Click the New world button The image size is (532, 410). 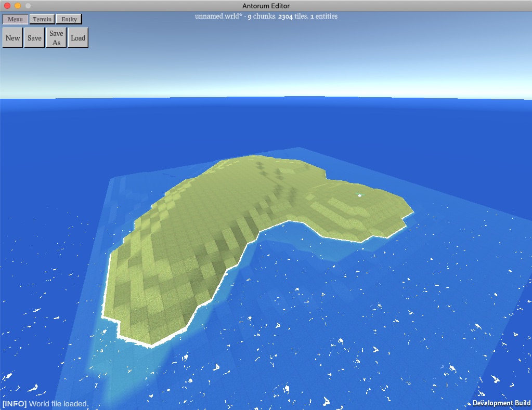coord(13,38)
